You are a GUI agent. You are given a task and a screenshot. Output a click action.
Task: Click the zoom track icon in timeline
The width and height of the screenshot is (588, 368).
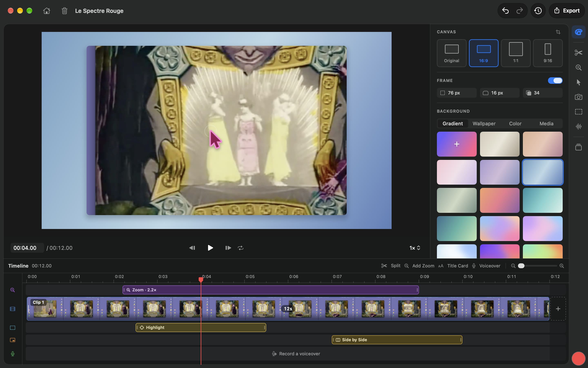13,290
